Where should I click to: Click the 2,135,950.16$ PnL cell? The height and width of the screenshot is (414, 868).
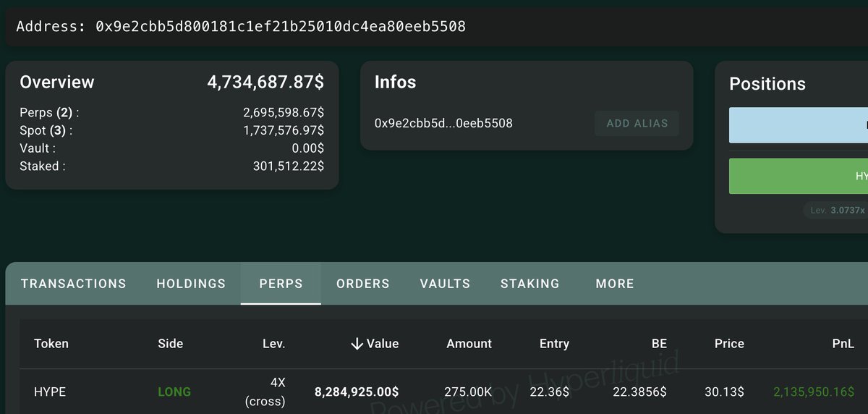[814, 392]
